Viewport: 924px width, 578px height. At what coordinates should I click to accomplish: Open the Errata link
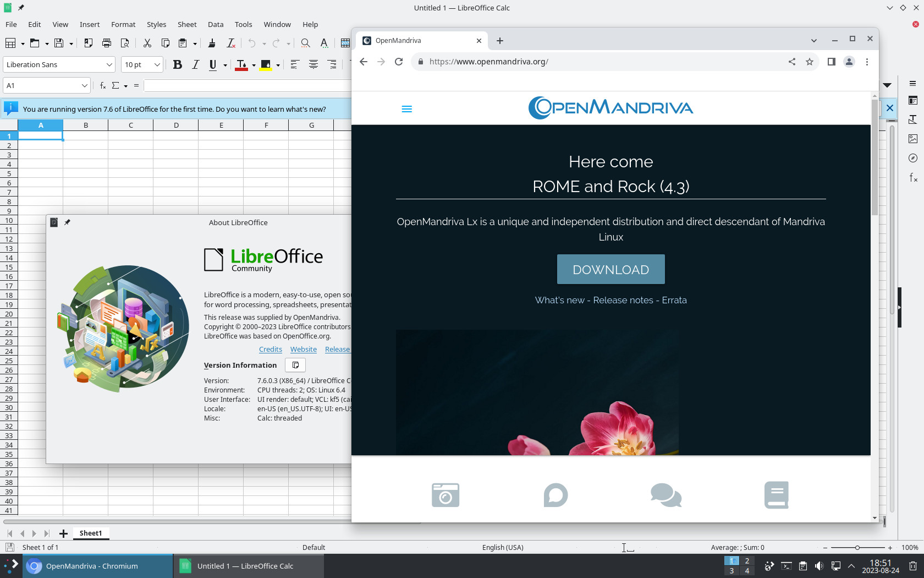[x=674, y=300]
